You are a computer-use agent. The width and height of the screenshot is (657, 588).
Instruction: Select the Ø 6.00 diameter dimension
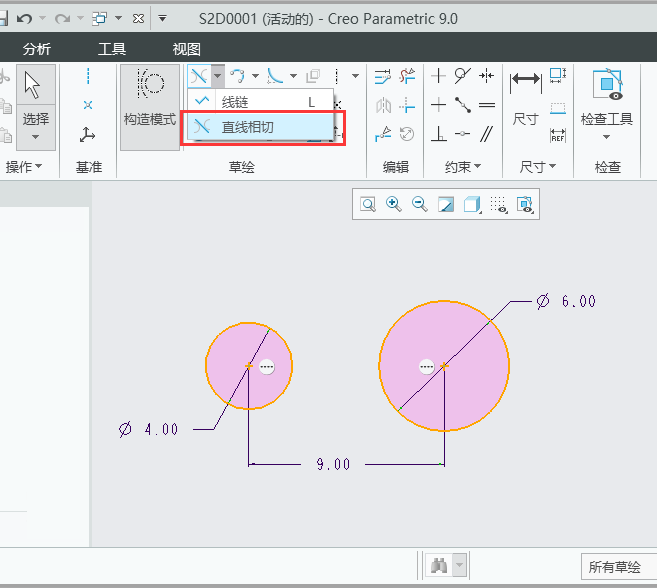click(566, 301)
